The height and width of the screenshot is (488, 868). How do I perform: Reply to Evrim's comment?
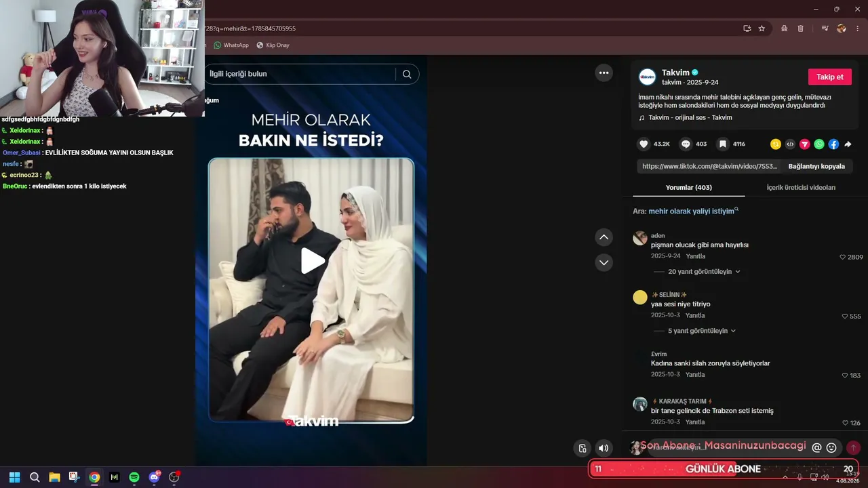[x=695, y=375]
